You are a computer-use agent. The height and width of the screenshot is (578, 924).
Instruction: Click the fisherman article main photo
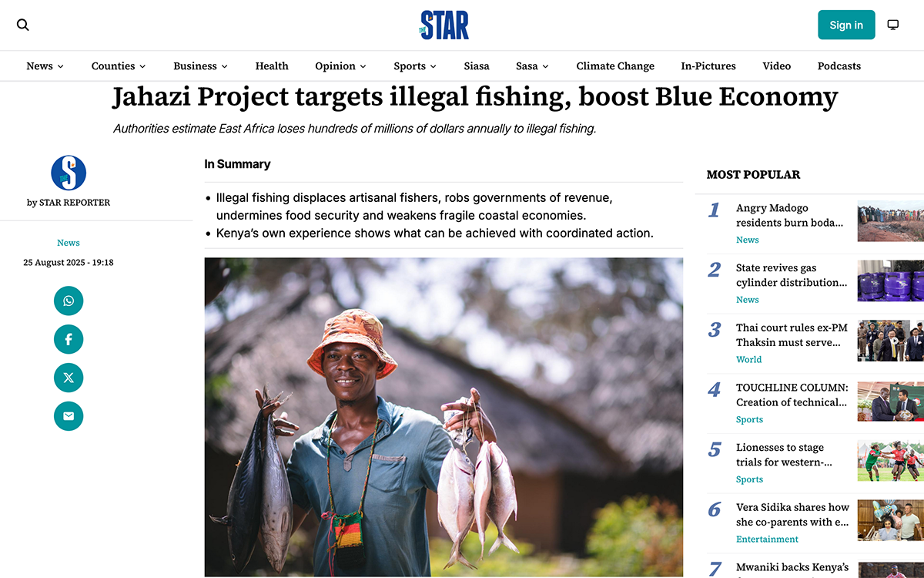coord(444,417)
